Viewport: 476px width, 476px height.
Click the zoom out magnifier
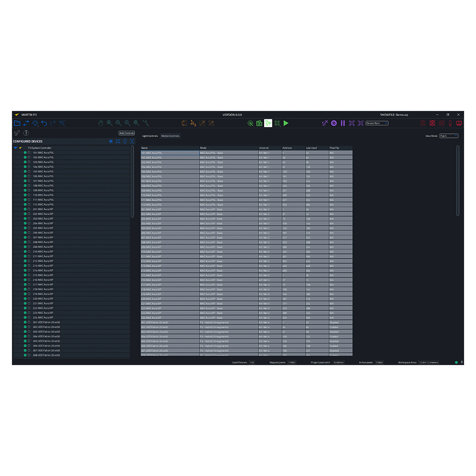click(x=119, y=123)
